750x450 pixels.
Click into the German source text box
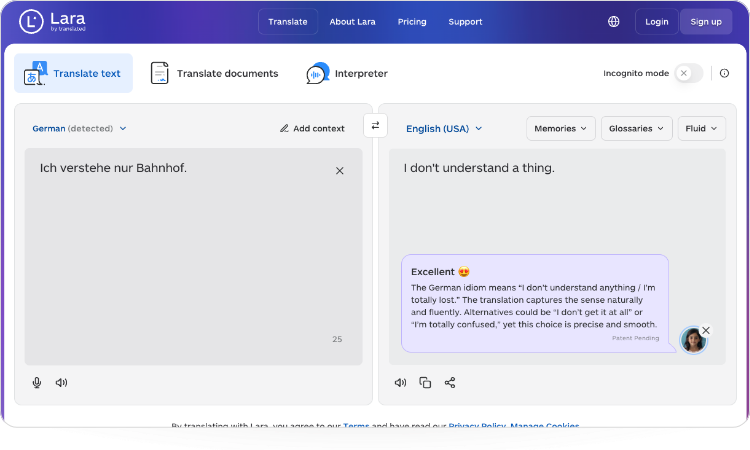click(x=194, y=257)
